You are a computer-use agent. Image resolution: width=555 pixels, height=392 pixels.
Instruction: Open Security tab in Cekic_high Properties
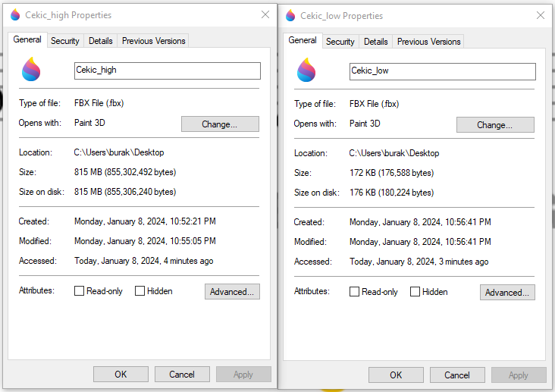65,41
